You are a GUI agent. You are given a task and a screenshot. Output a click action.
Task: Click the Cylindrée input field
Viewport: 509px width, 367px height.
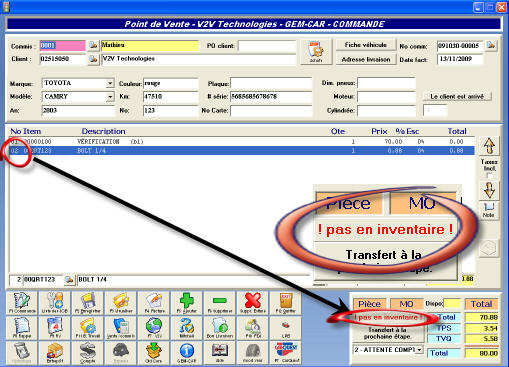click(x=386, y=111)
